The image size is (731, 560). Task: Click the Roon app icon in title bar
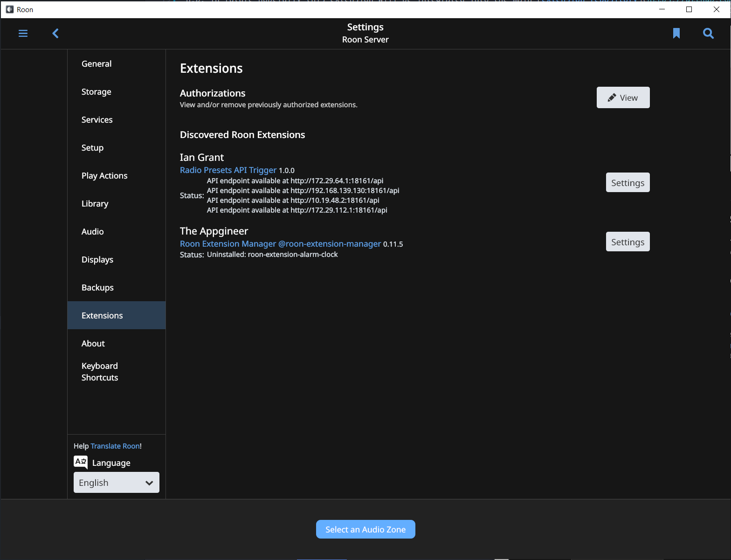(x=9, y=9)
